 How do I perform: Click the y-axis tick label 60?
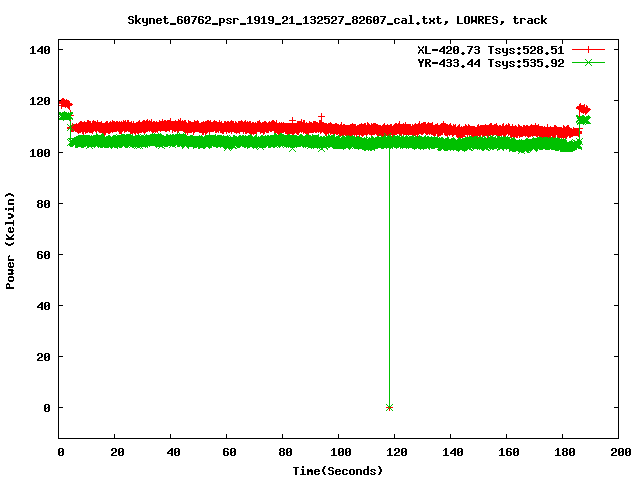pyautogui.click(x=43, y=255)
